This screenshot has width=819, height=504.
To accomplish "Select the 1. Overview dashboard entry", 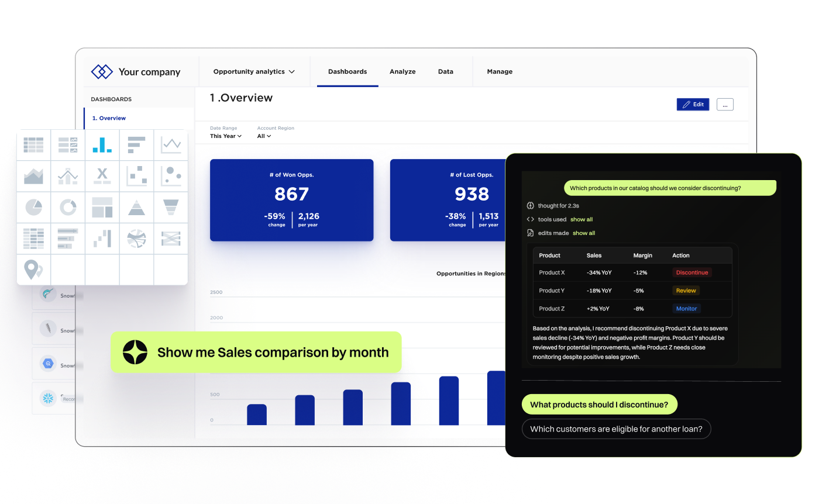I will pyautogui.click(x=109, y=118).
